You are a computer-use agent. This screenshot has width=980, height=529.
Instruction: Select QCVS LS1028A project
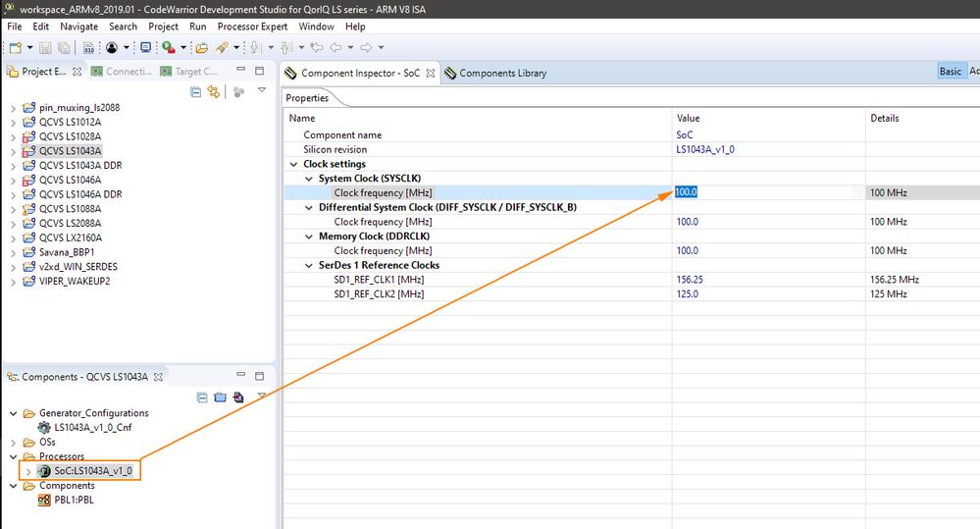pos(70,136)
